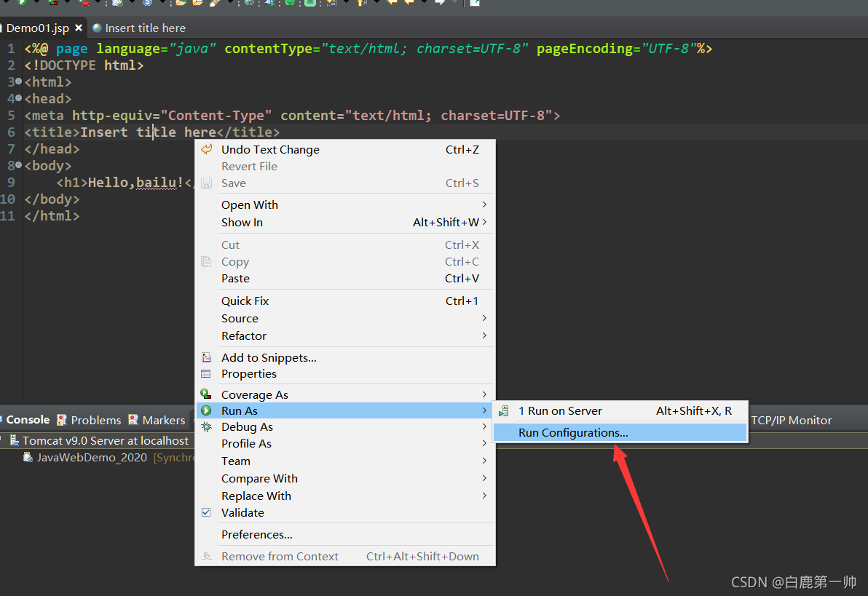
Task: Toggle the Validate checkbox in context menu
Action: pyautogui.click(x=206, y=512)
